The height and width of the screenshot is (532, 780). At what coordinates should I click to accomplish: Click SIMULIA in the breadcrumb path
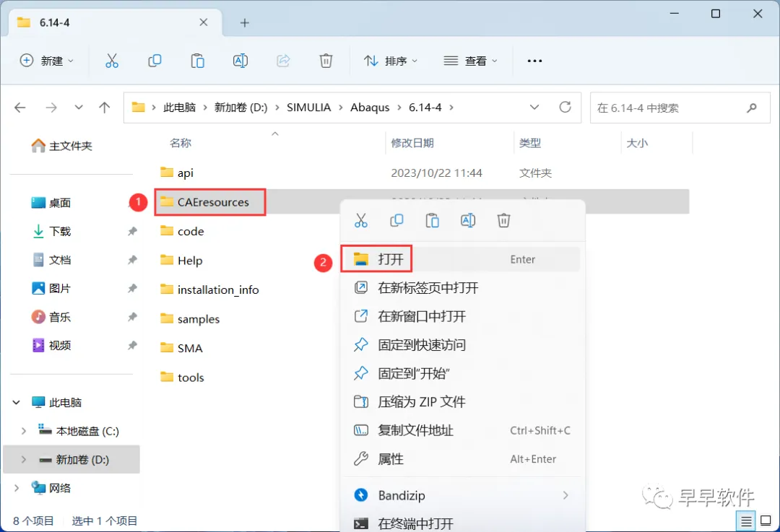point(308,108)
